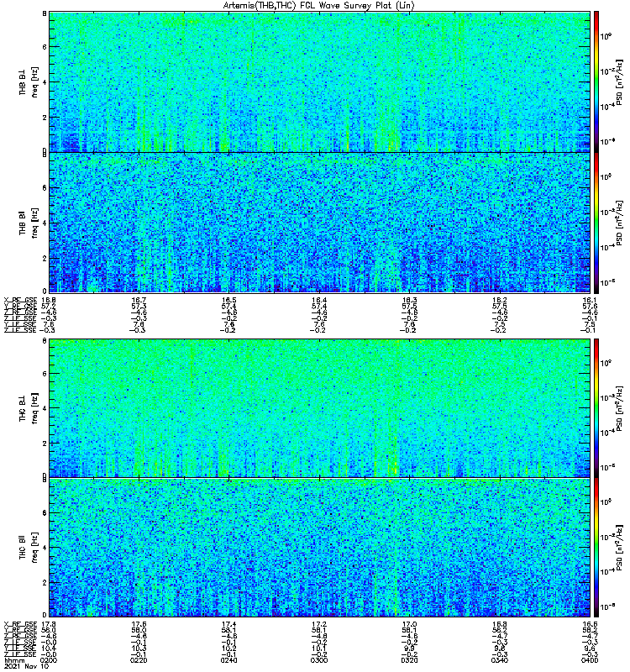Image resolution: width=630 pixels, height=672 pixels.
Task: Click inside the THC B∥ spectrogram panel
Action: click(x=320, y=548)
